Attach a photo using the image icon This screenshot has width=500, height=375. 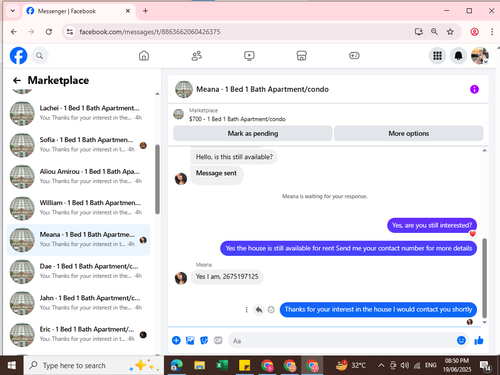[x=190, y=340]
